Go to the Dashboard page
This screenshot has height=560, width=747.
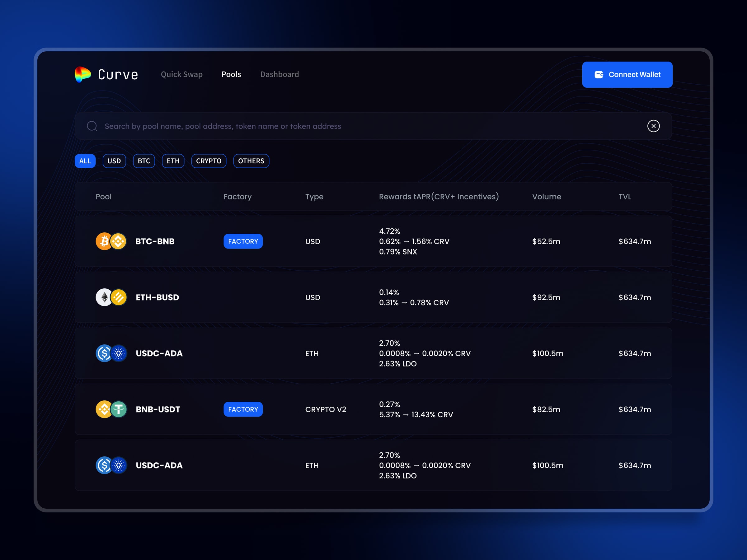(280, 74)
